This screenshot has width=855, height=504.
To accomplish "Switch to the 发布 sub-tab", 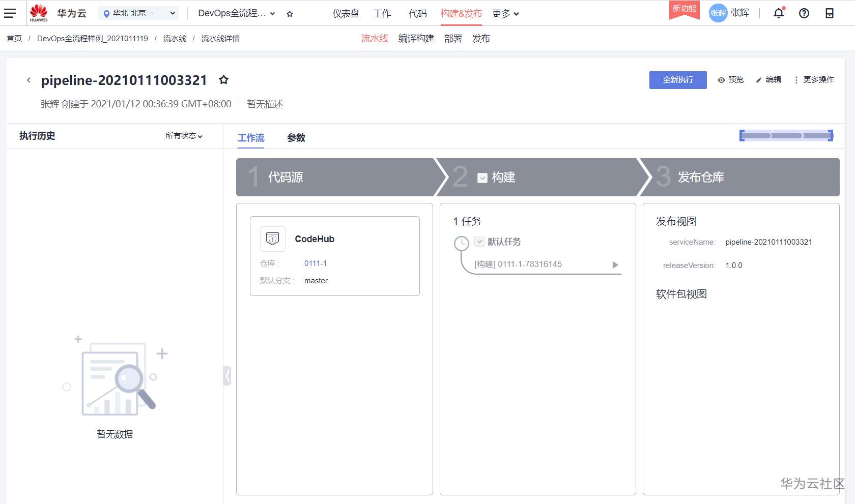I will pyautogui.click(x=481, y=39).
